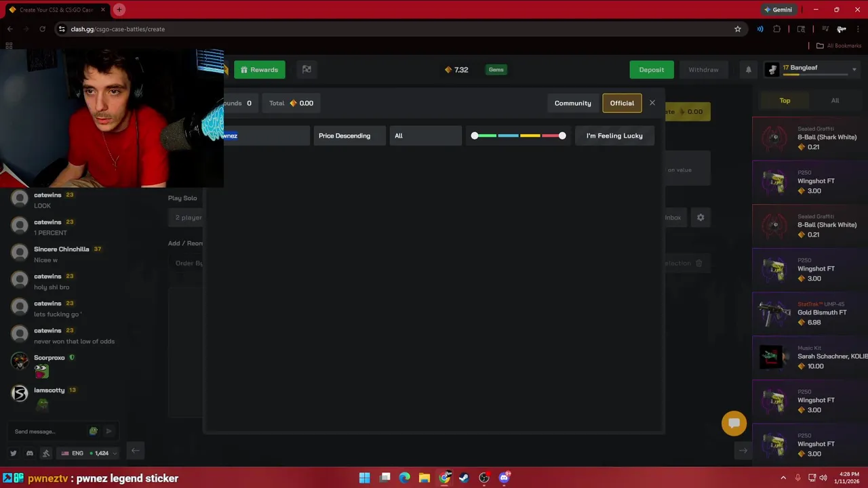Expand the ENG language room dropdown
The width and height of the screenshot is (868, 488).
coord(89,453)
